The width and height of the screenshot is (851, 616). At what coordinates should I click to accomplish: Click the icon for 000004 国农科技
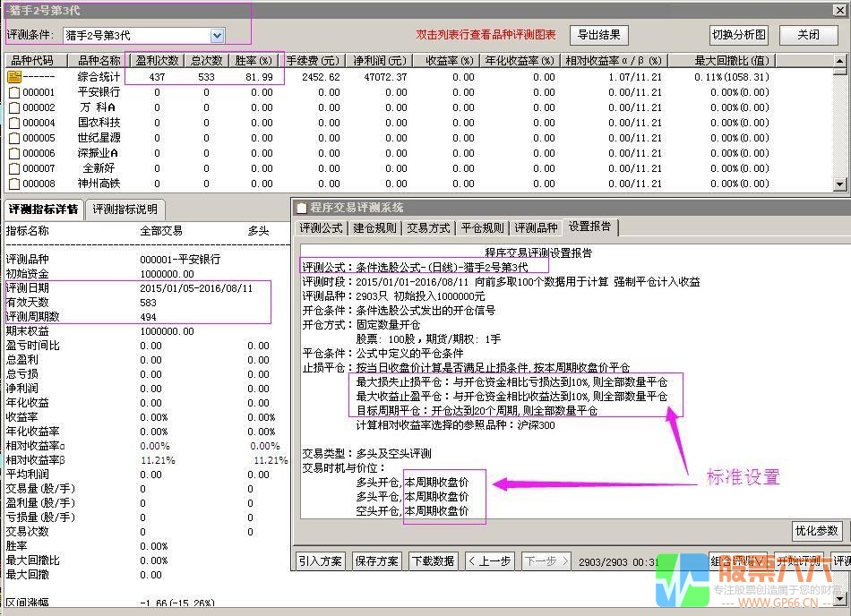tap(14, 123)
